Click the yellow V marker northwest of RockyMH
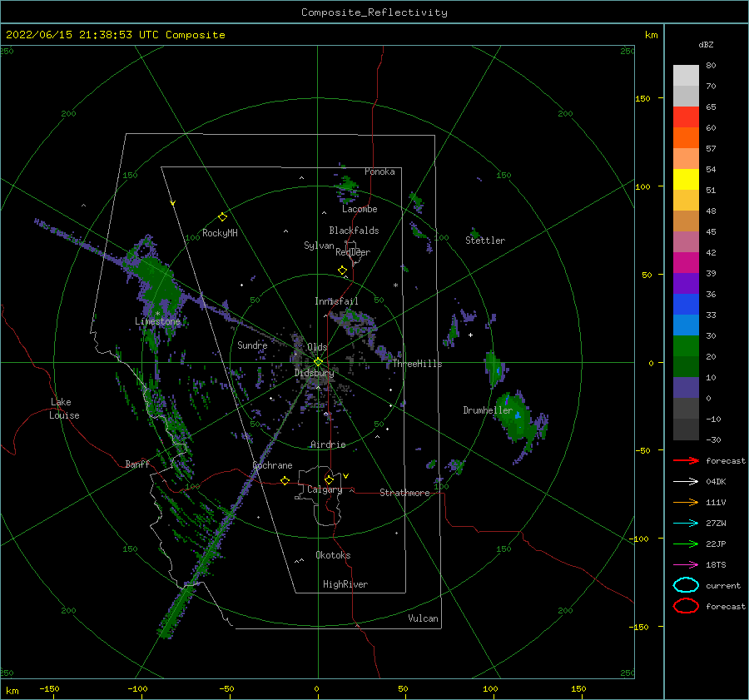The height and width of the screenshot is (700, 749). pyautogui.click(x=173, y=203)
